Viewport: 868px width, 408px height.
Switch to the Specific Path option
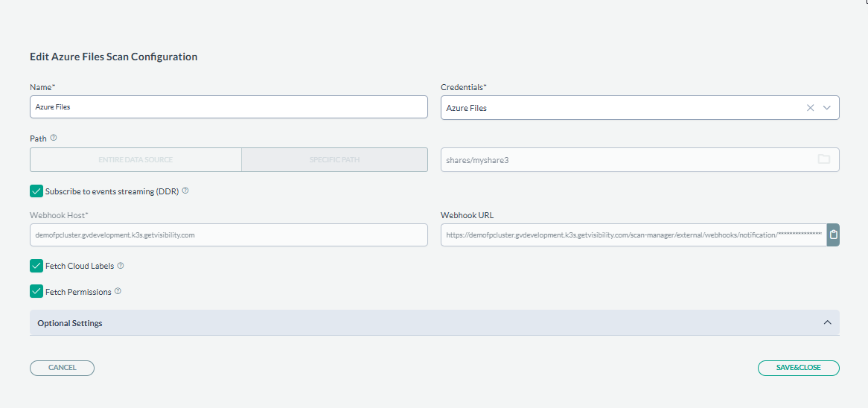[334, 160]
